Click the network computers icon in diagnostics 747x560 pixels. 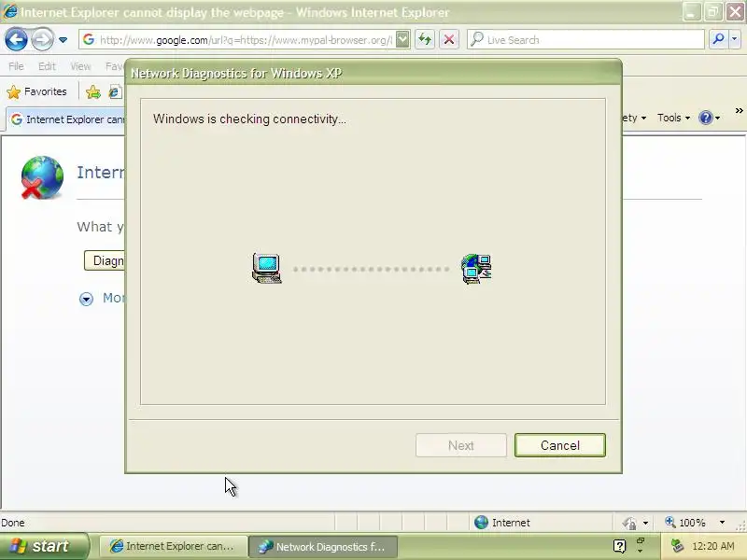476,269
